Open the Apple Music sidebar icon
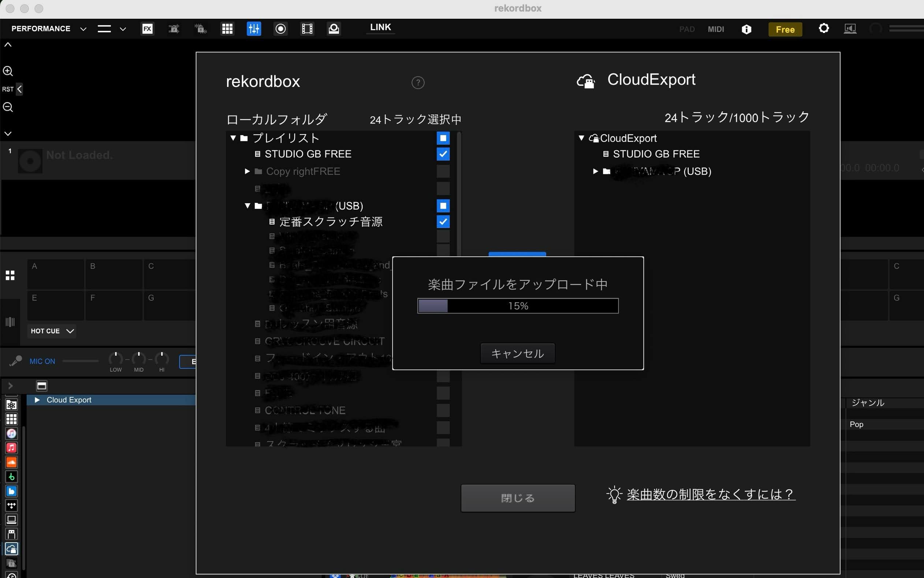The image size is (924, 578). tap(11, 448)
